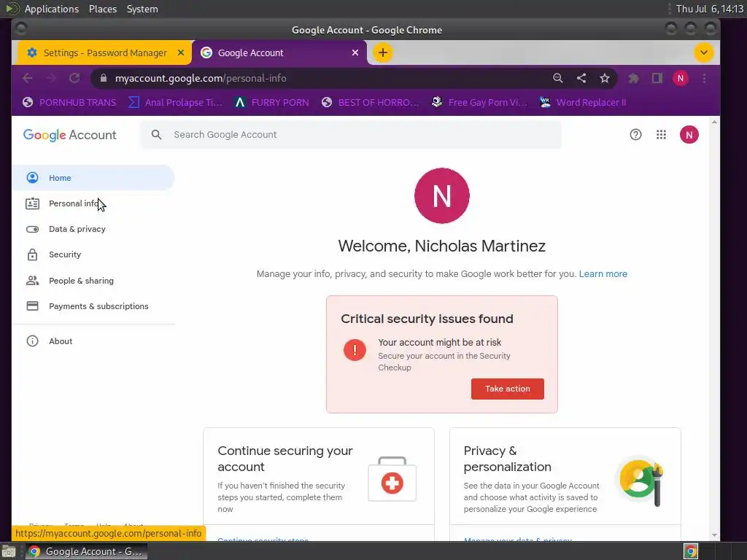Open the System menu
Viewport: 747px width, 560px height.
pos(142,9)
